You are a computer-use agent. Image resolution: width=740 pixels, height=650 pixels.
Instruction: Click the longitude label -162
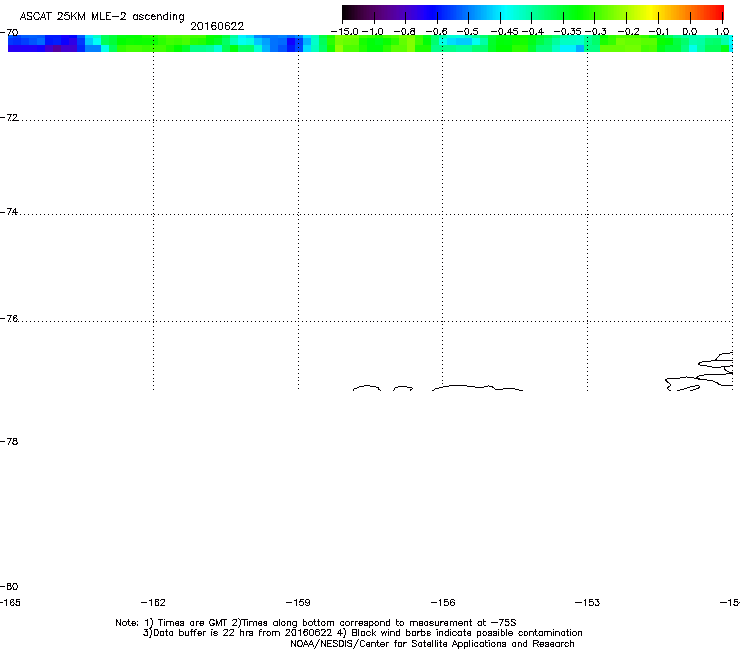[153, 603]
